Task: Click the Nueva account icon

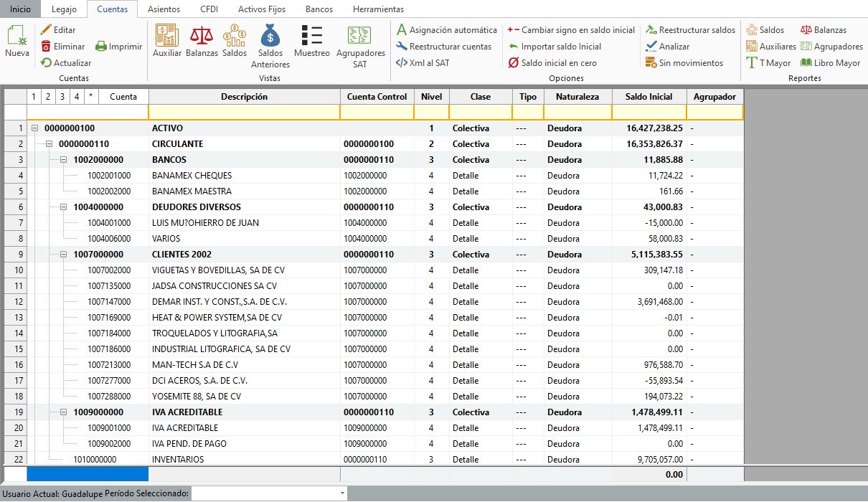Action: point(17,42)
